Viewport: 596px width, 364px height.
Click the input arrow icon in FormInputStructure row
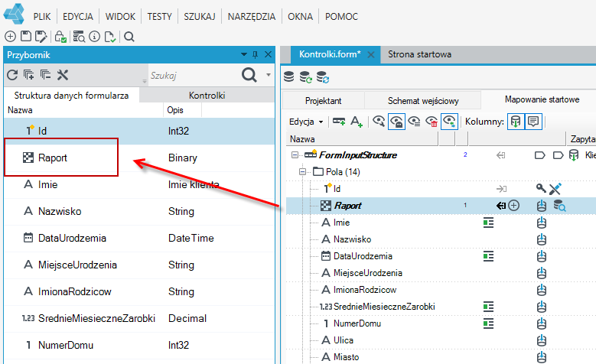pyautogui.click(x=501, y=155)
